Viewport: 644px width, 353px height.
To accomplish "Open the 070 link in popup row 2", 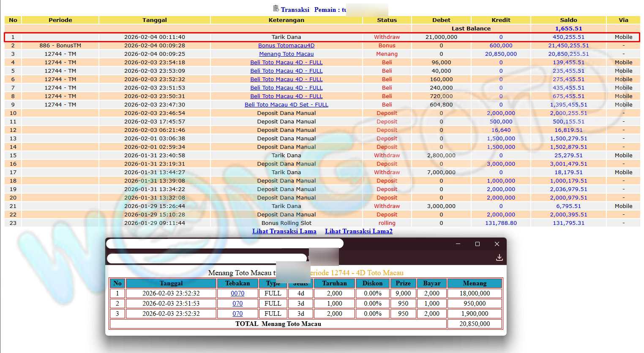I will pyautogui.click(x=237, y=304).
